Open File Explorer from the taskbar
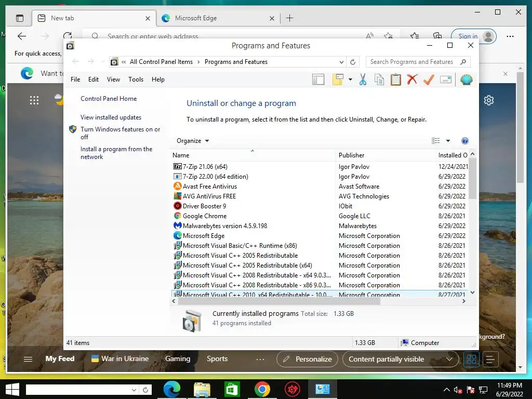This screenshot has width=532, height=399. point(202,389)
